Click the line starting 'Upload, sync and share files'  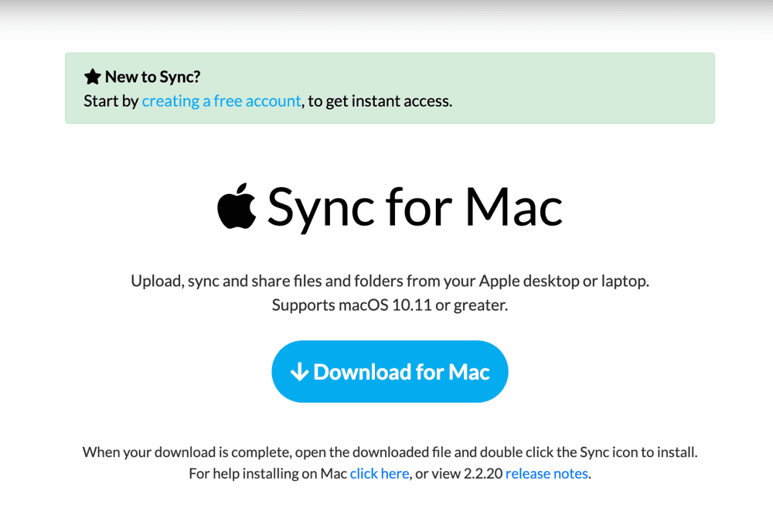[390, 281]
